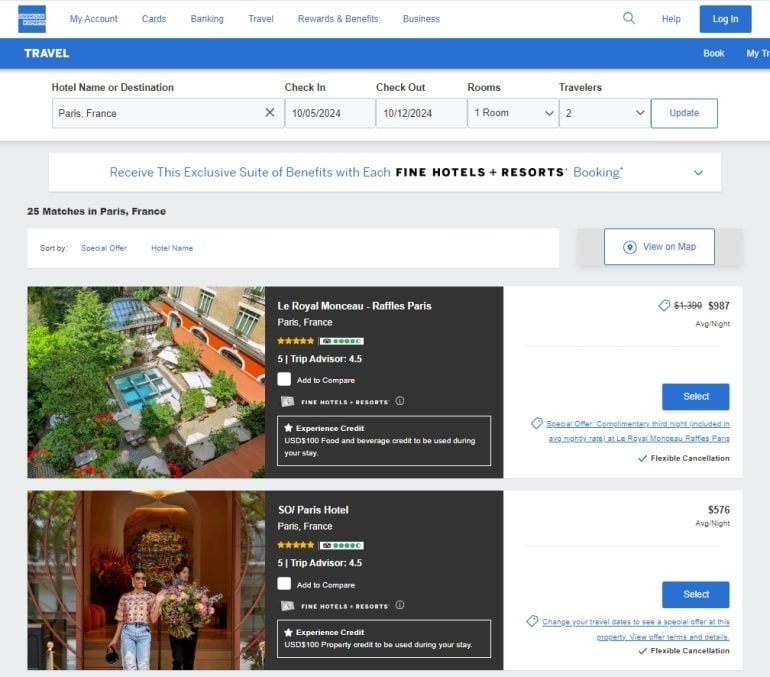Click the Le Royal Monceau price tag icon
This screenshot has height=677, width=770.
pyautogui.click(x=664, y=305)
